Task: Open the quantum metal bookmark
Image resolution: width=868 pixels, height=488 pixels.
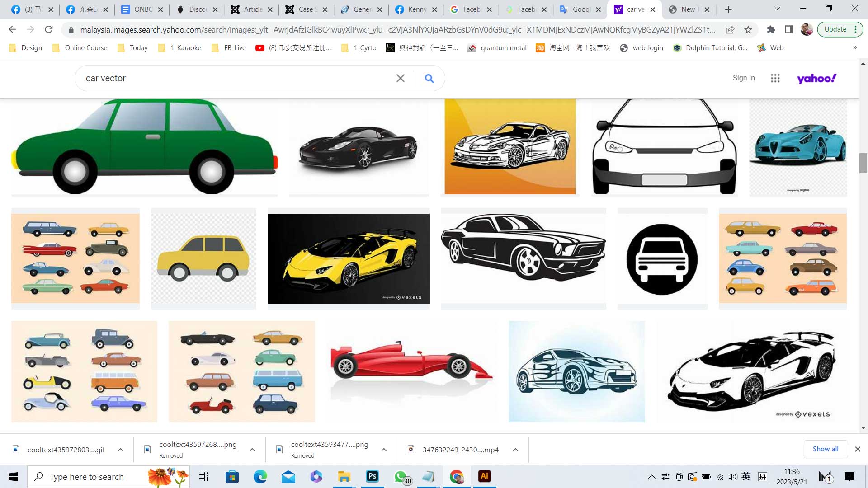Action: (x=497, y=47)
